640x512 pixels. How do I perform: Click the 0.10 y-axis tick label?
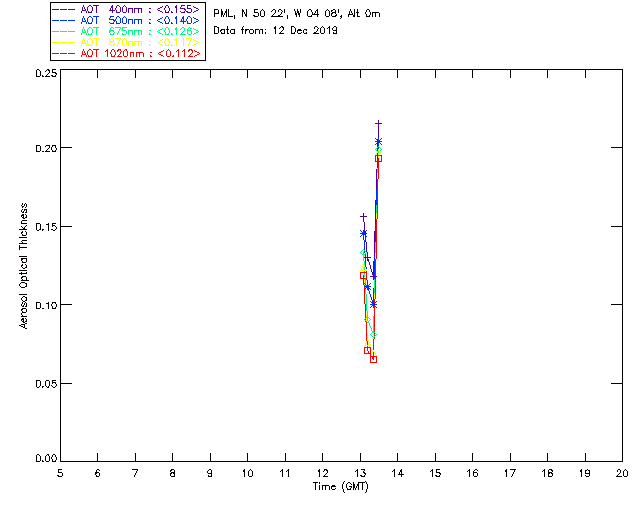coord(46,305)
